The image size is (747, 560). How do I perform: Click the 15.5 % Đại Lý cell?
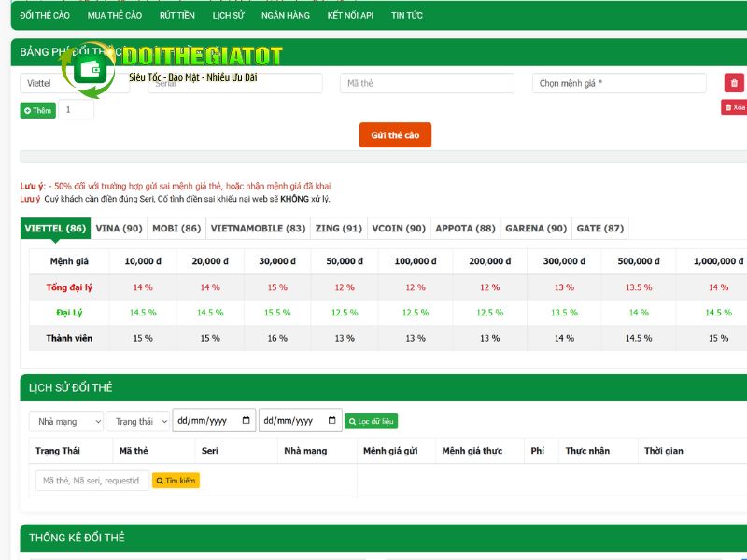click(x=277, y=313)
